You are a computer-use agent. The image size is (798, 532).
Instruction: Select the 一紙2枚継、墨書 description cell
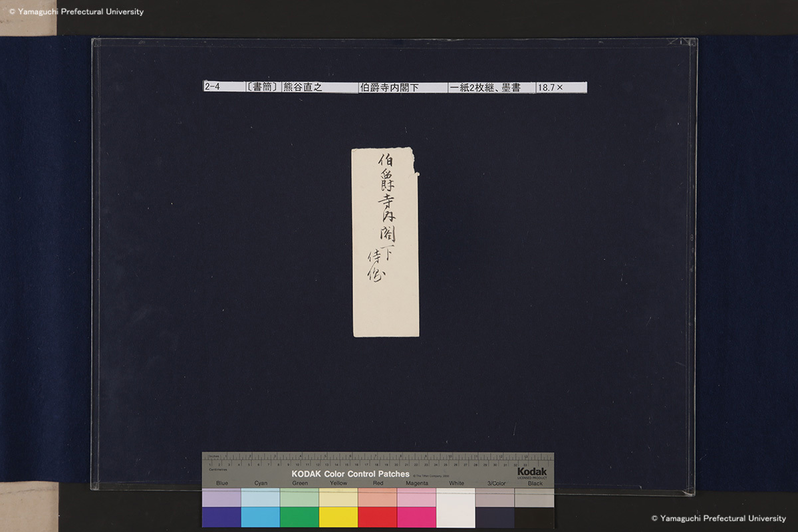(x=491, y=87)
